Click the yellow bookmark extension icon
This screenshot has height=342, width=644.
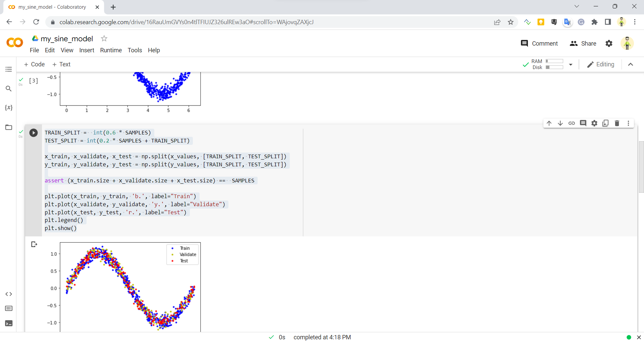(541, 22)
